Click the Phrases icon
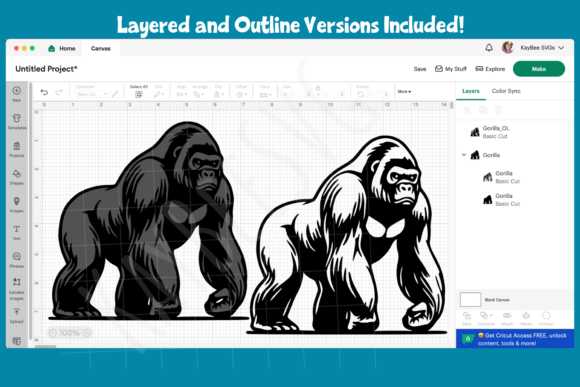The height and width of the screenshot is (387, 580). pyautogui.click(x=17, y=260)
